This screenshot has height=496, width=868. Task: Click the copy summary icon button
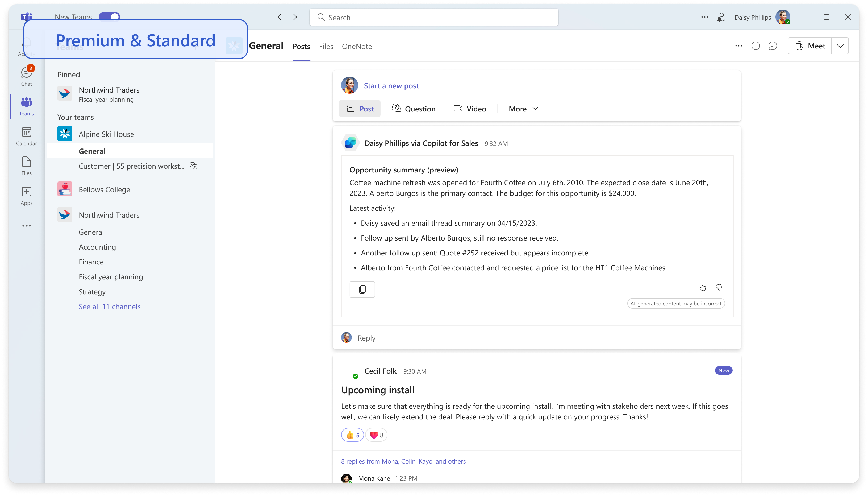(x=362, y=289)
